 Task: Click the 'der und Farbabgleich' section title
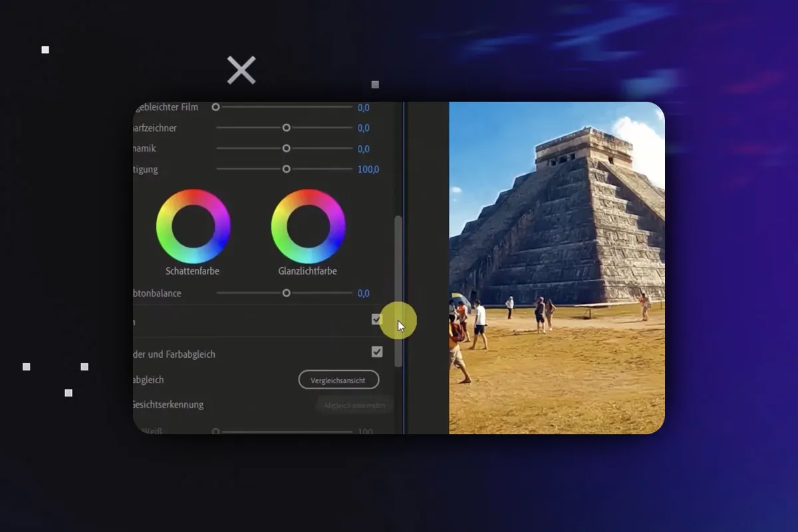174,354
